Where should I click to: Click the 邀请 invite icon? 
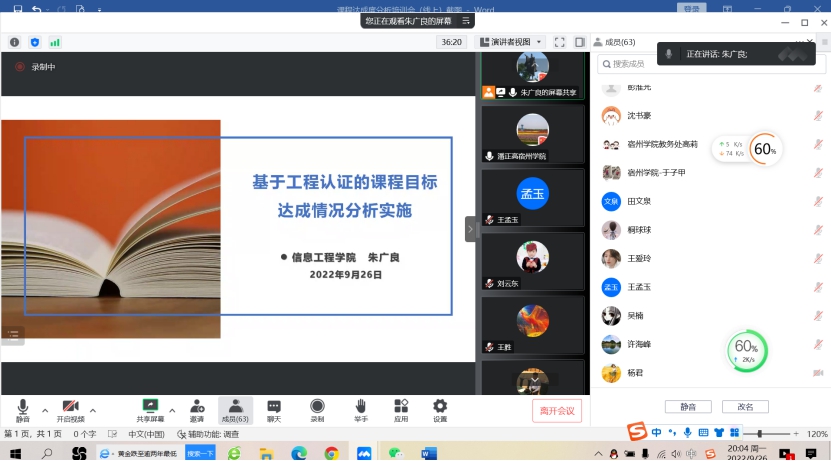coord(197,406)
